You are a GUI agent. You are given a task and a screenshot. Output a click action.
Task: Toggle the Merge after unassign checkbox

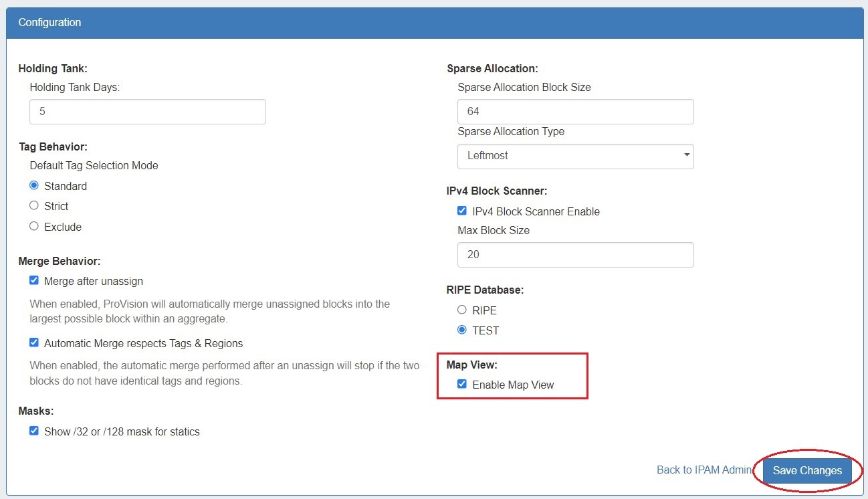[x=34, y=280]
